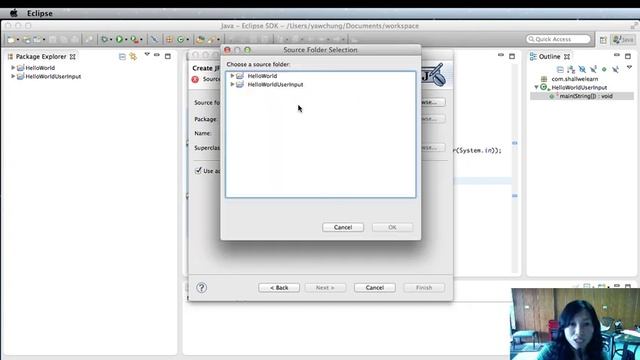The image size is (640, 360).
Task: Maximize the editor area
Action: pyautogui.click(x=512, y=56)
